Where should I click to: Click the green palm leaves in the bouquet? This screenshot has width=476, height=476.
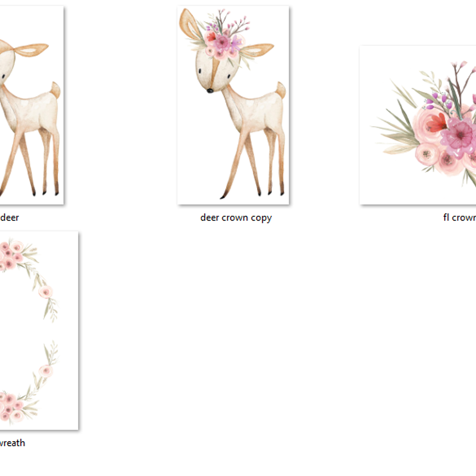399,132
